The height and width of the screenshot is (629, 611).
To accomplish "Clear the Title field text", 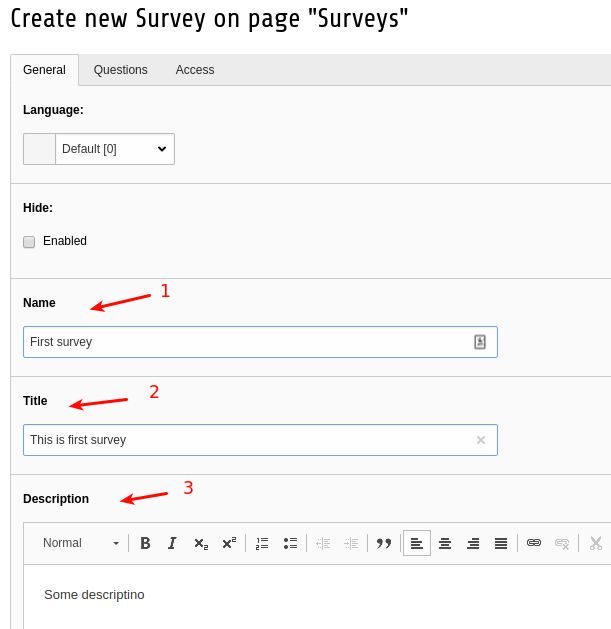I will (x=481, y=440).
